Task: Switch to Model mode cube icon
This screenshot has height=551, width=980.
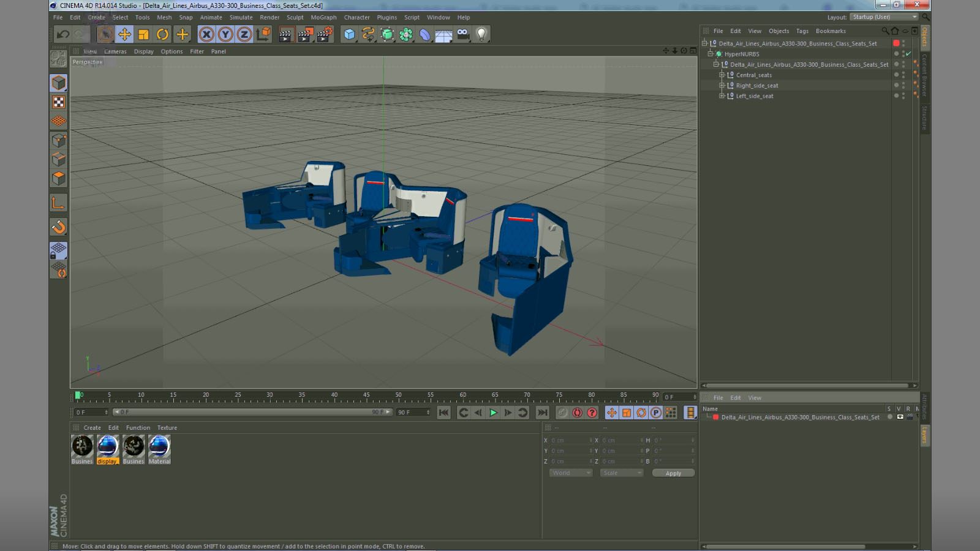Action: pyautogui.click(x=59, y=83)
